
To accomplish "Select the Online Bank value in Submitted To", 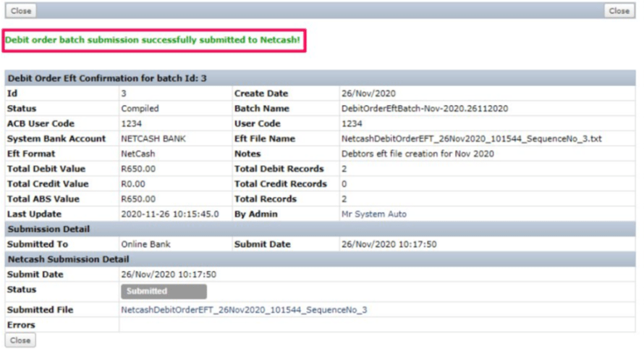I will tap(145, 244).
